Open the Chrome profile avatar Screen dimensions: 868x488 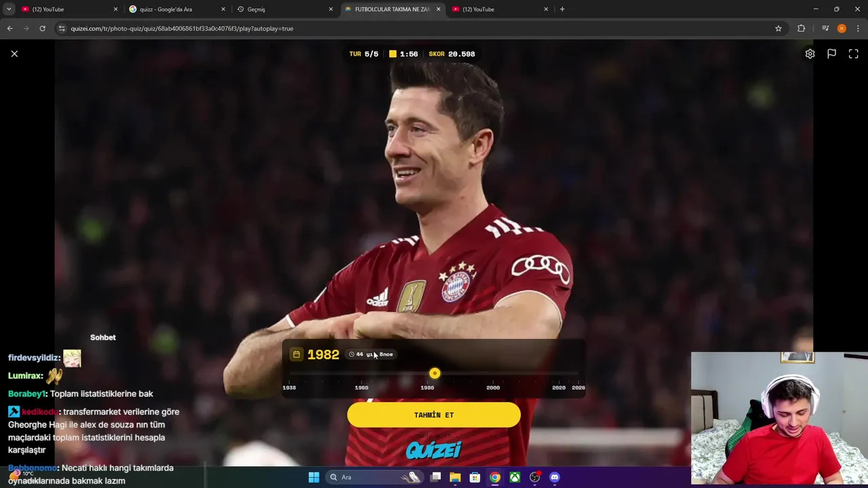[842, 28]
